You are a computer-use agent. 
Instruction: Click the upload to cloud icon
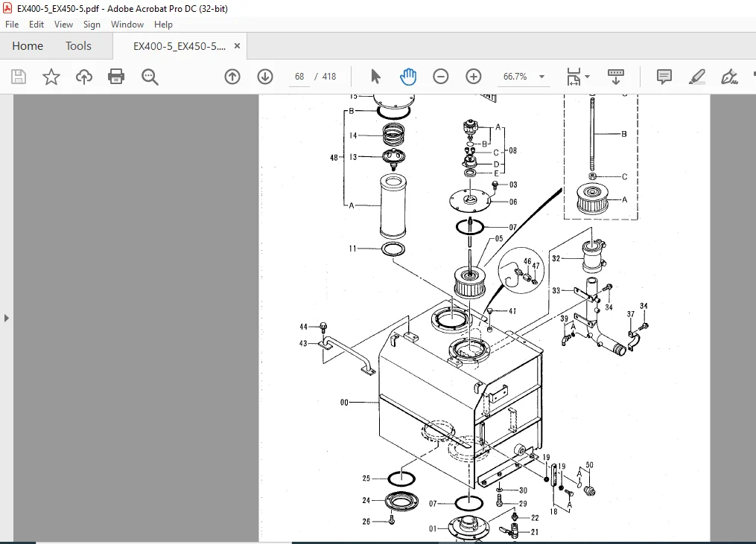[x=84, y=77]
